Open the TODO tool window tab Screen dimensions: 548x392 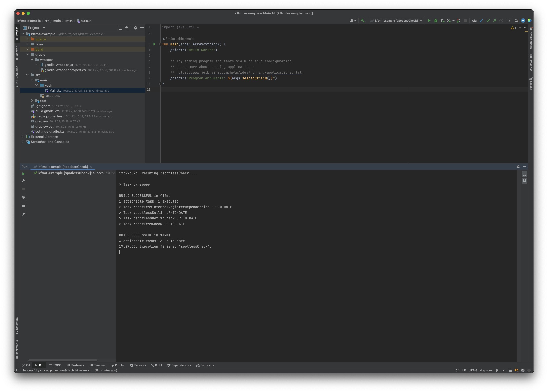click(x=55, y=365)
